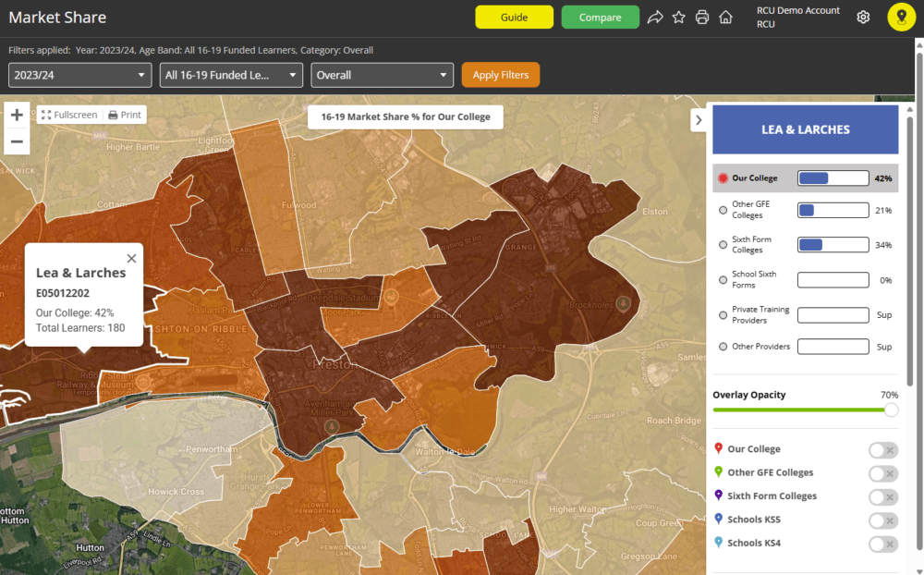The height and width of the screenshot is (575, 924).
Task: Toggle Our College map markers
Action: (882, 449)
